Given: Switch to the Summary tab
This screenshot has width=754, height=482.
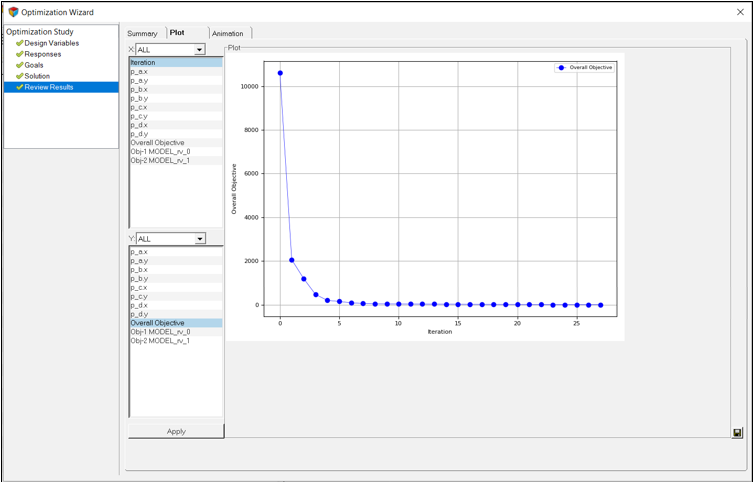Looking at the screenshot, I should pyautogui.click(x=142, y=33).
